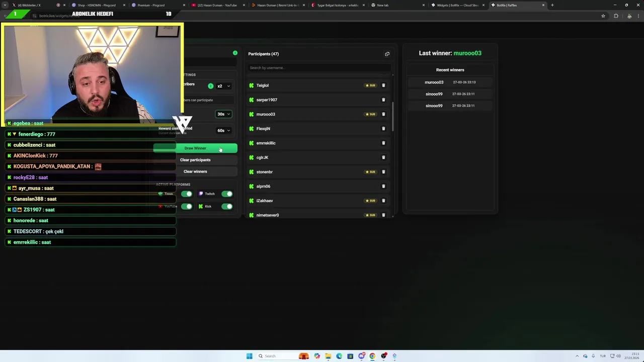Remove iZakhaev using trash icon
This screenshot has width=644, height=362.
pyautogui.click(x=383, y=201)
